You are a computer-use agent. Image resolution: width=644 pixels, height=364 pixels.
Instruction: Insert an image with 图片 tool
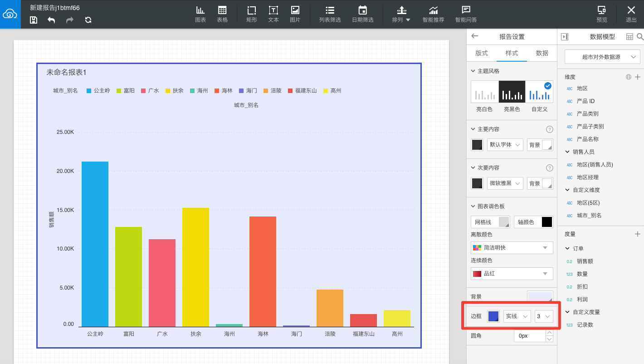pos(295,14)
